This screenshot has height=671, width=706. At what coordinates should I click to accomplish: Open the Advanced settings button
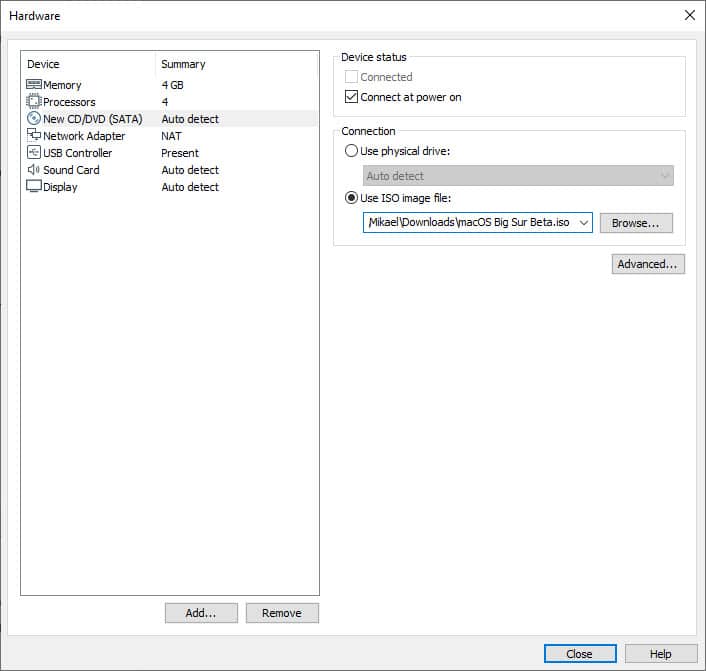648,264
